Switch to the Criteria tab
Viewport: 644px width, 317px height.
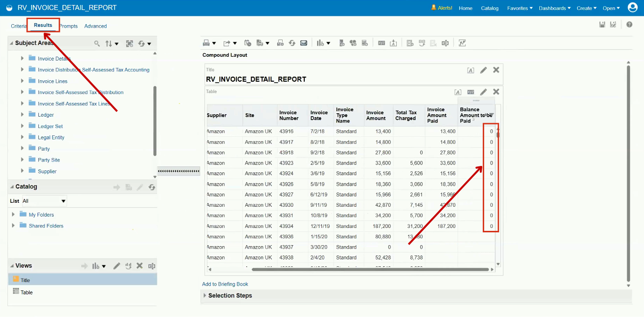click(x=19, y=26)
